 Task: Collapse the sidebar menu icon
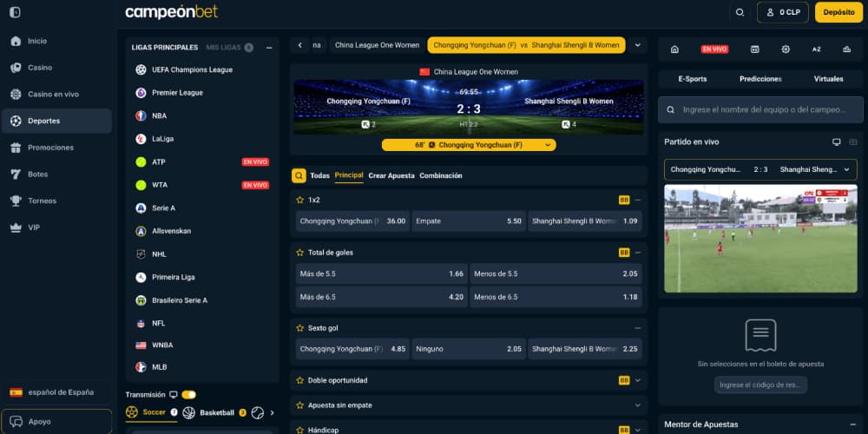15,12
